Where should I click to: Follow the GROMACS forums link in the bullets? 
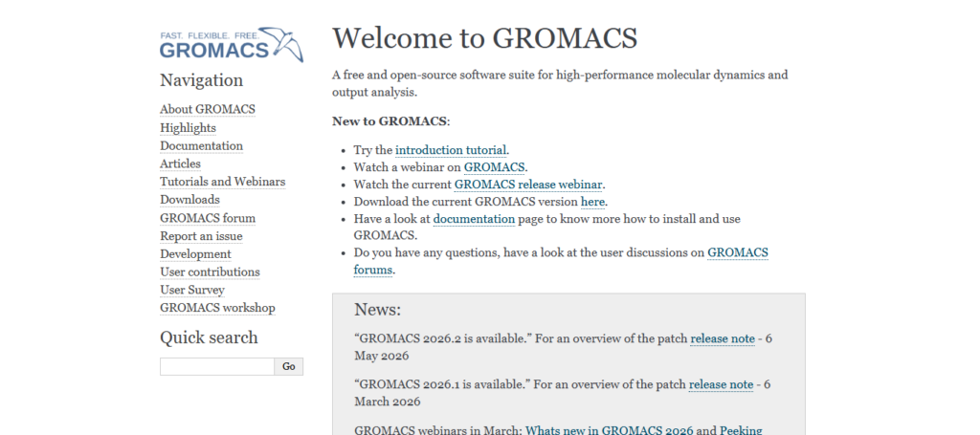click(738, 252)
